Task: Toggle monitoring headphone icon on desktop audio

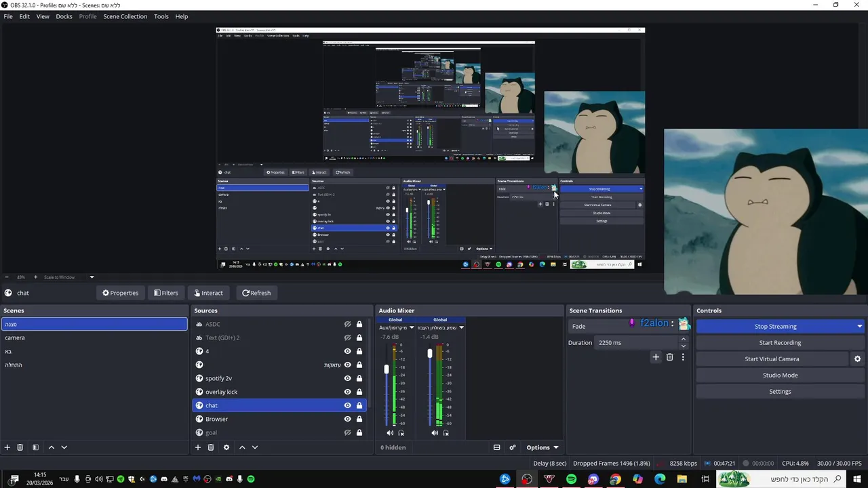Action: [x=446, y=432]
